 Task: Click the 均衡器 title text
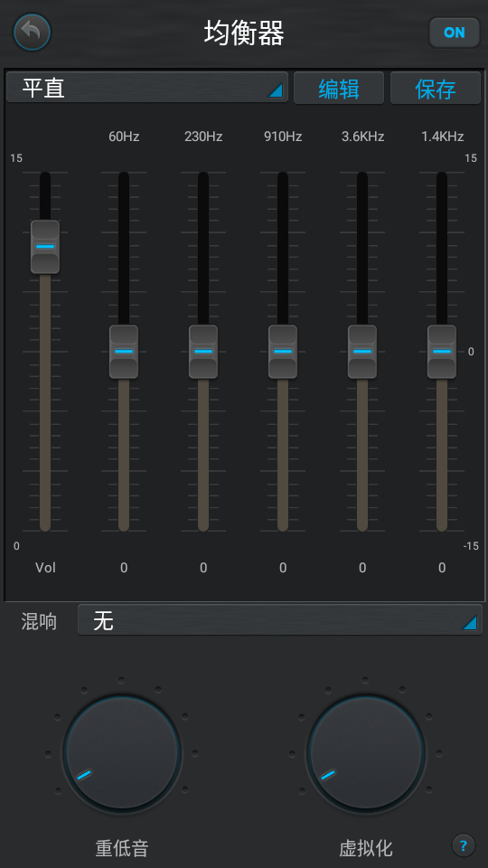tap(244, 33)
